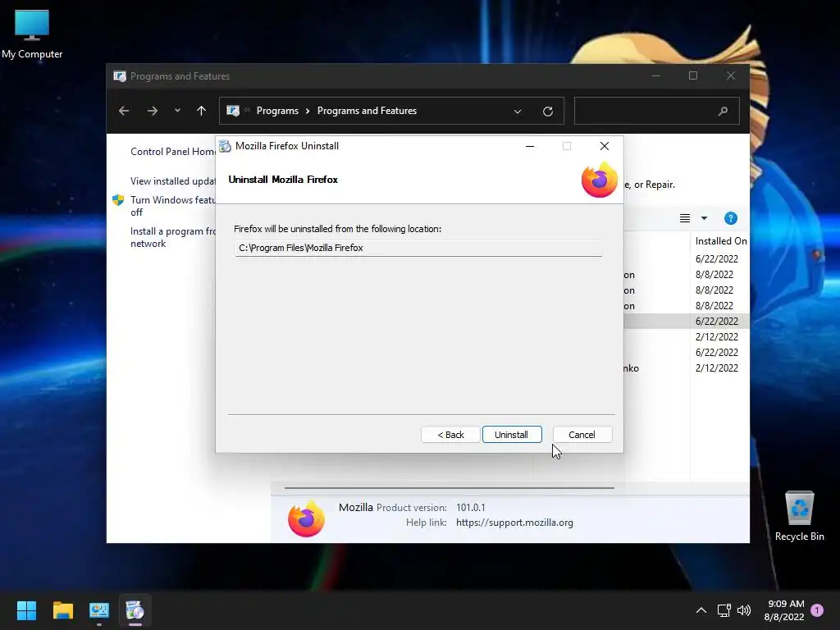840x630 pixels.
Task: Close the Mozilla Firefox Uninstall dialog
Action: (x=605, y=146)
